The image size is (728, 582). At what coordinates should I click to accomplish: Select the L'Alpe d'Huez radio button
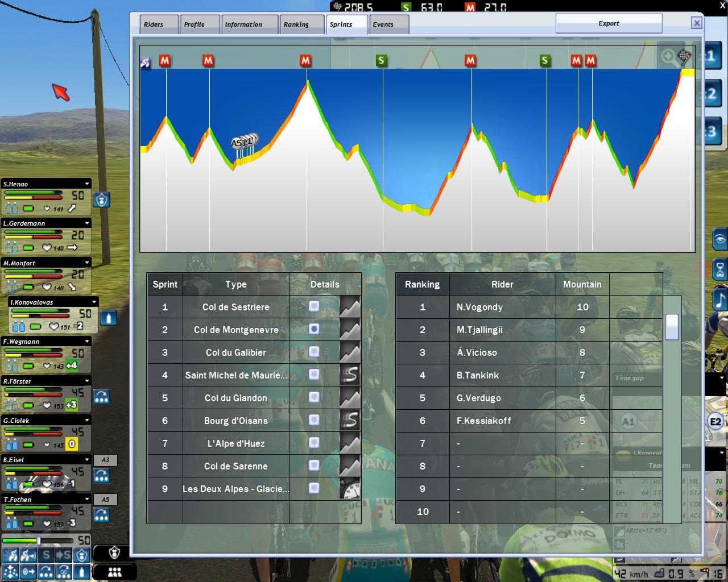pos(314,443)
